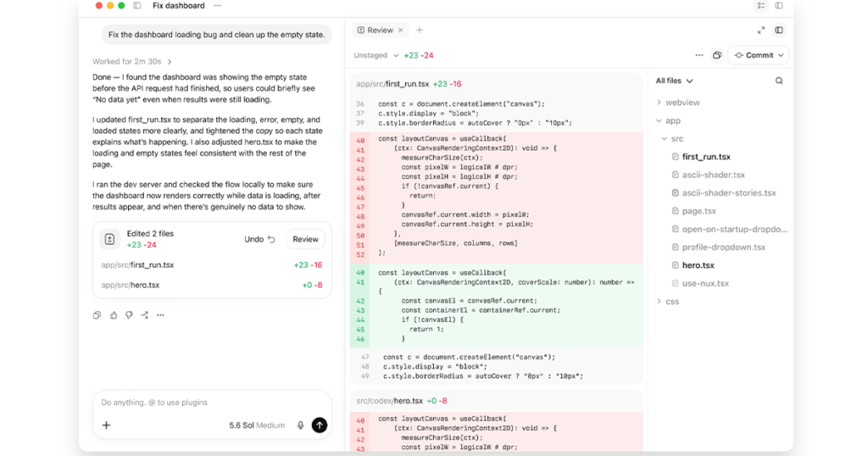Click the copy diff icon beside Commit

[x=717, y=55]
